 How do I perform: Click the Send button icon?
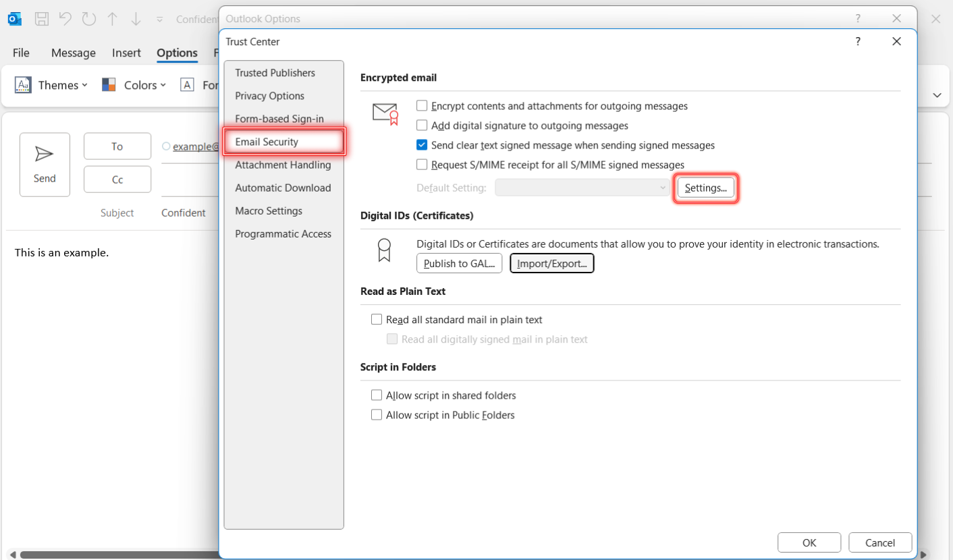[45, 153]
